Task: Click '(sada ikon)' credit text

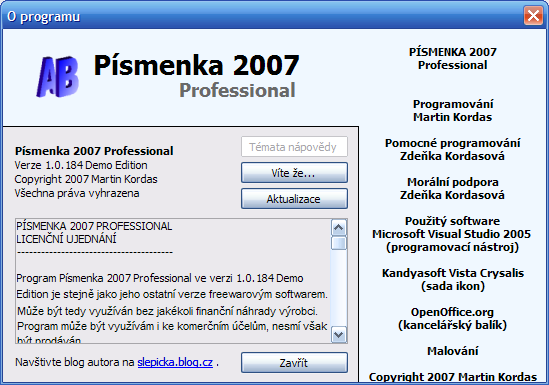Action: click(x=453, y=286)
